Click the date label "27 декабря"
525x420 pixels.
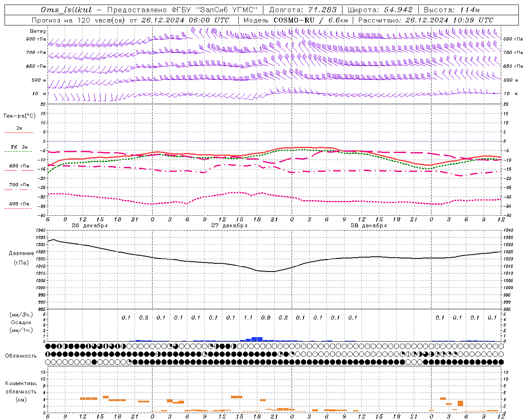pos(229,226)
